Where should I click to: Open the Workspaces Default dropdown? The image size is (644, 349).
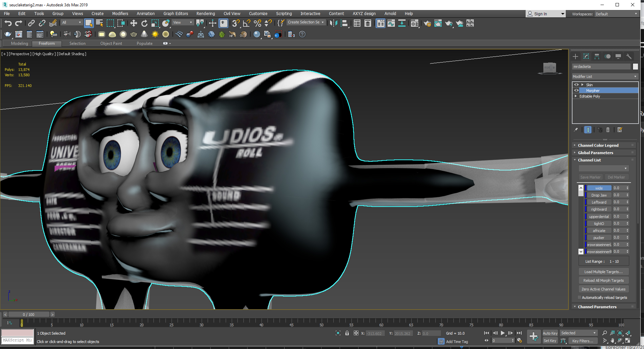point(616,14)
